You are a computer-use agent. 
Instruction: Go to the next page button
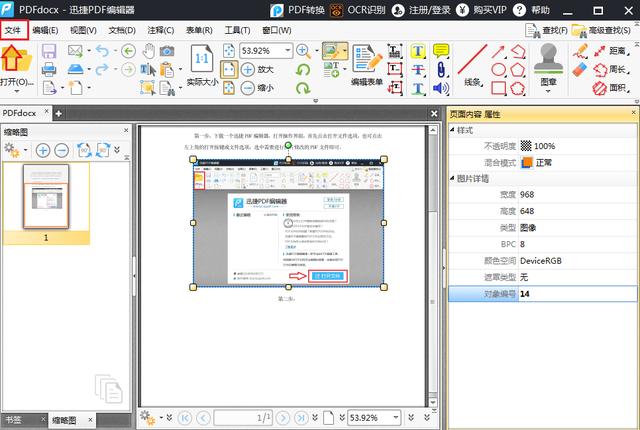coord(283,418)
